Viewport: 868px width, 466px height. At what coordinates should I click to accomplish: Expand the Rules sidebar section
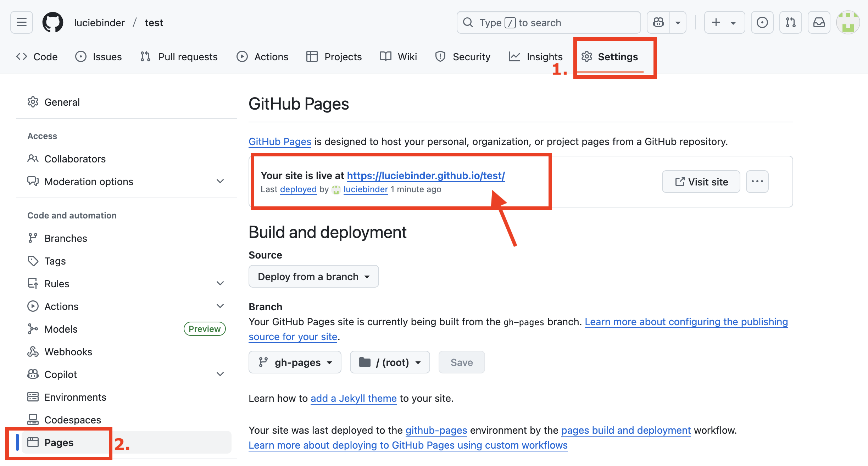pyautogui.click(x=220, y=283)
